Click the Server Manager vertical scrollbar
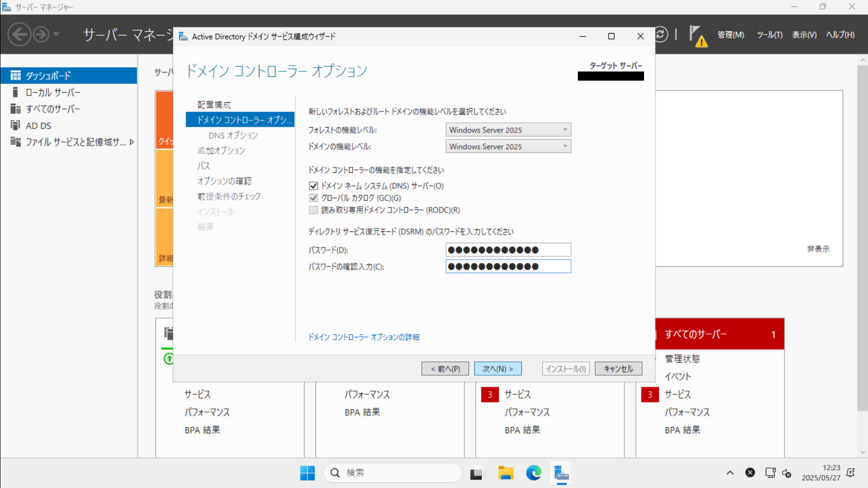 pos(862,238)
